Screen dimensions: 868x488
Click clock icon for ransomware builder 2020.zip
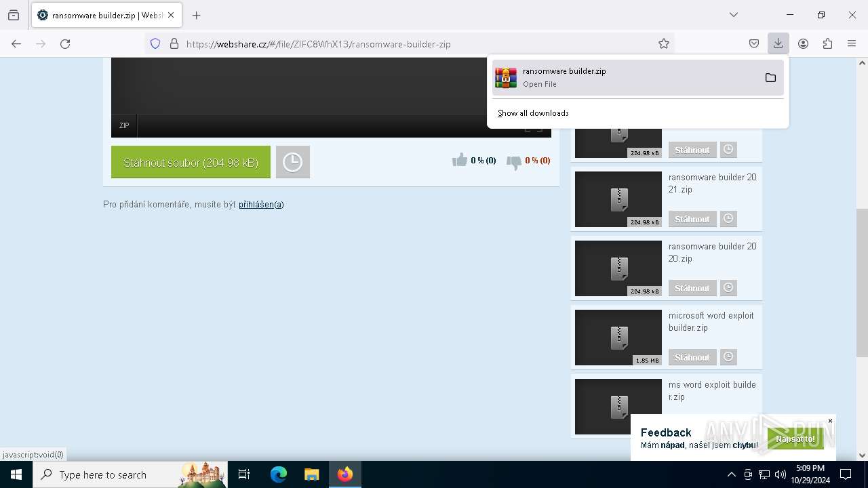tap(728, 288)
